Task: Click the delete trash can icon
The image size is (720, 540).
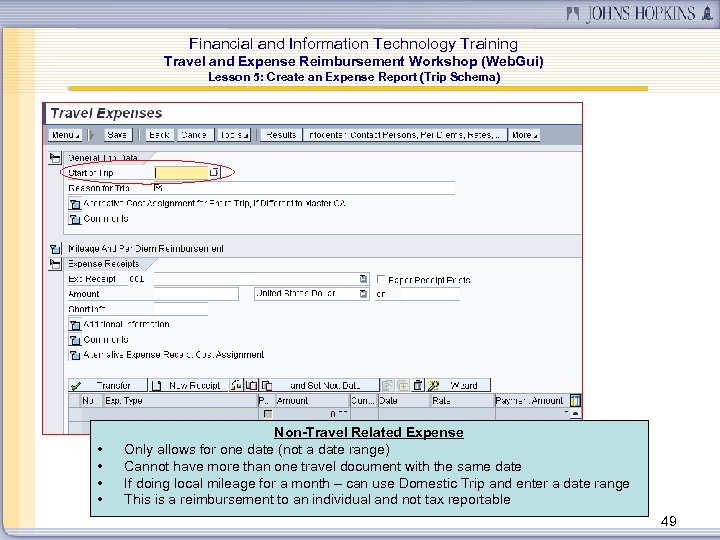Action: [418, 385]
